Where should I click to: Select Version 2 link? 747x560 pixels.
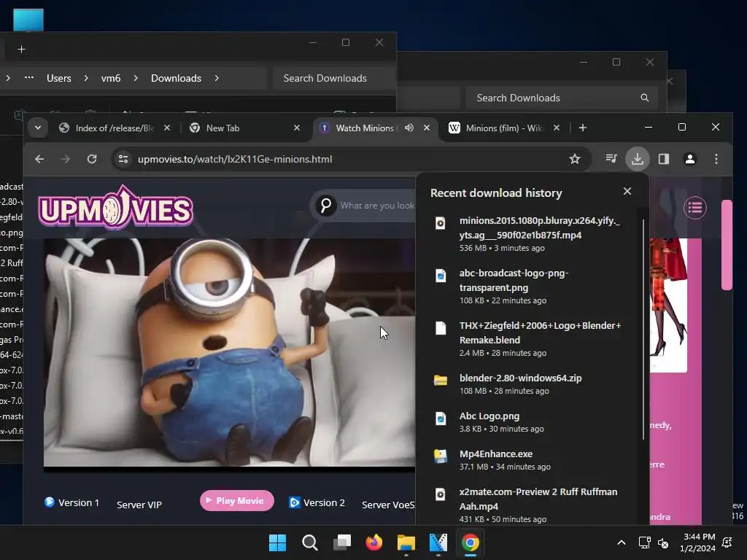click(317, 502)
